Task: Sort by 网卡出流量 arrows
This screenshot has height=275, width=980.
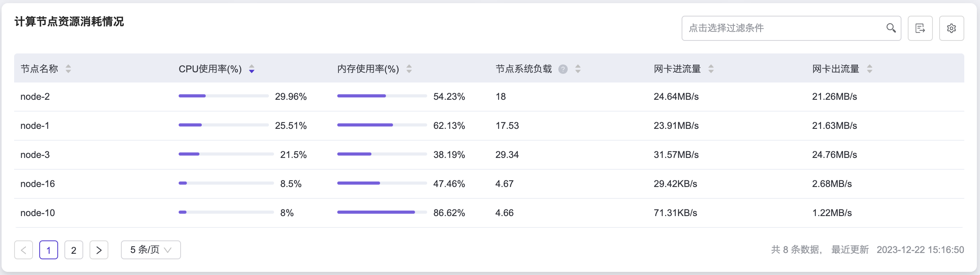Action: (870, 69)
